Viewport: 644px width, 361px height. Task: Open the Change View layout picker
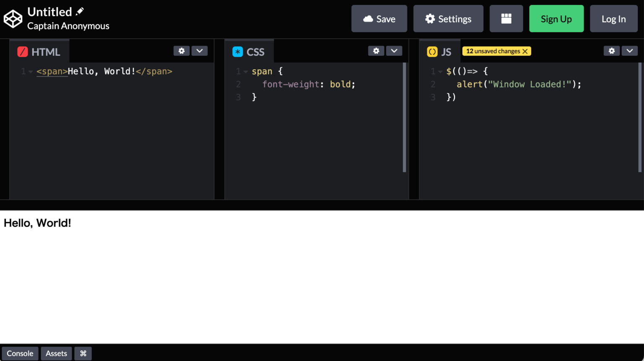(x=506, y=18)
